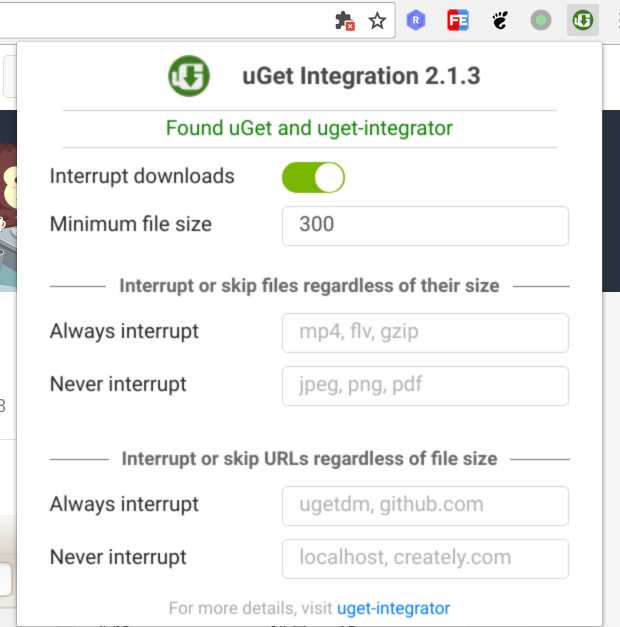Select the Never interrupt URLs field
This screenshot has height=627, width=620.
[425, 559]
